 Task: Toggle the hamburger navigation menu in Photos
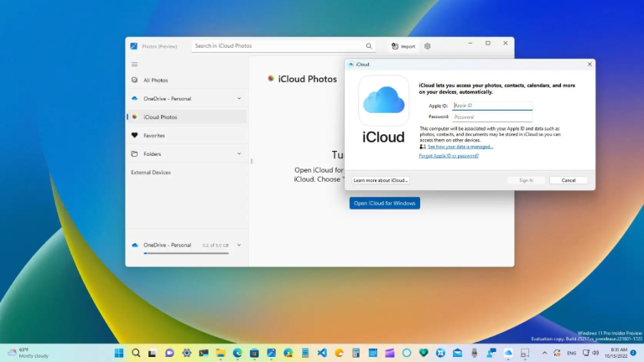(x=134, y=65)
